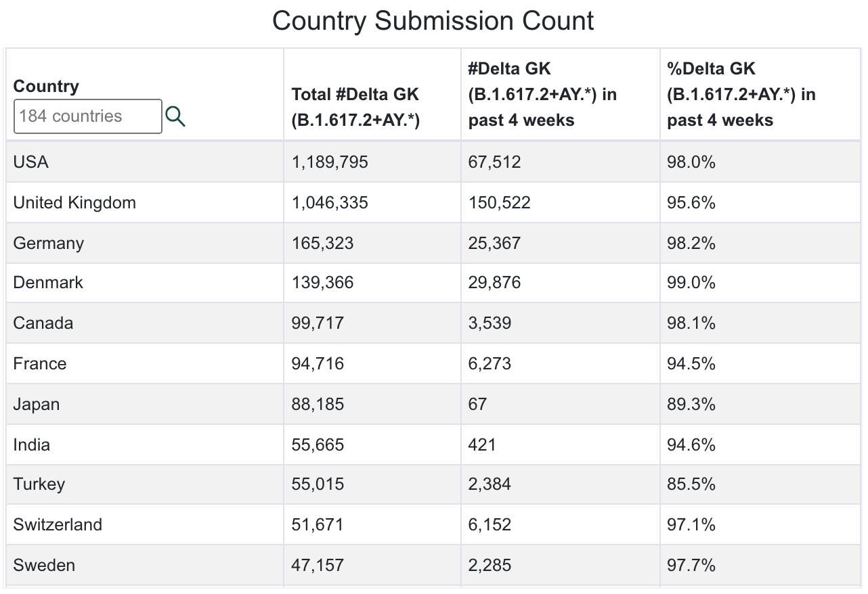Click the Country column header
Image resolution: width=868 pixels, height=594 pixels.
pyautogui.click(x=46, y=86)
